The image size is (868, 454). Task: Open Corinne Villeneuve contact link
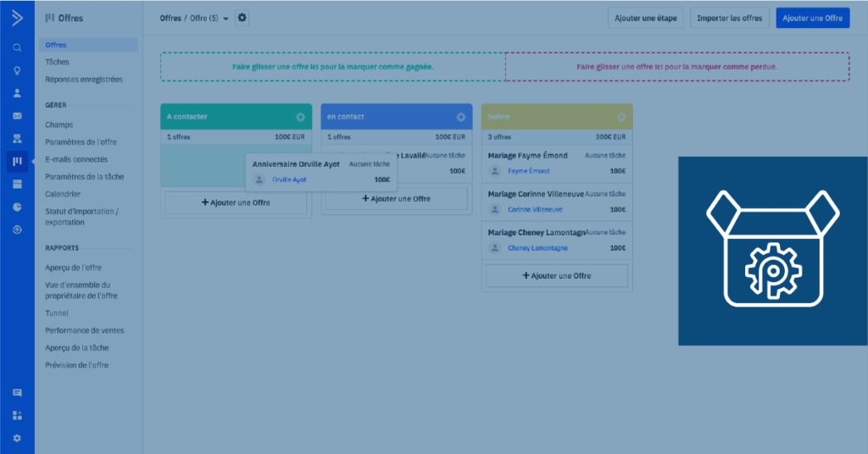536,209
